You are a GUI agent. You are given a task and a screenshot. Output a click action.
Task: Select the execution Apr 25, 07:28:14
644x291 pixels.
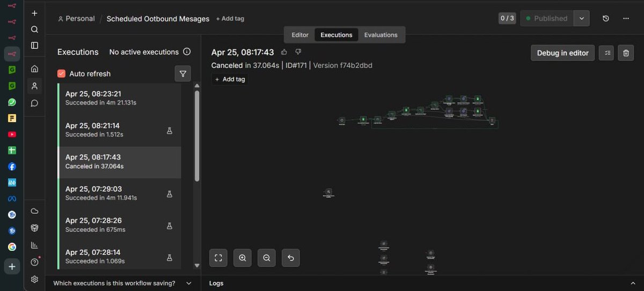[119, 257]
